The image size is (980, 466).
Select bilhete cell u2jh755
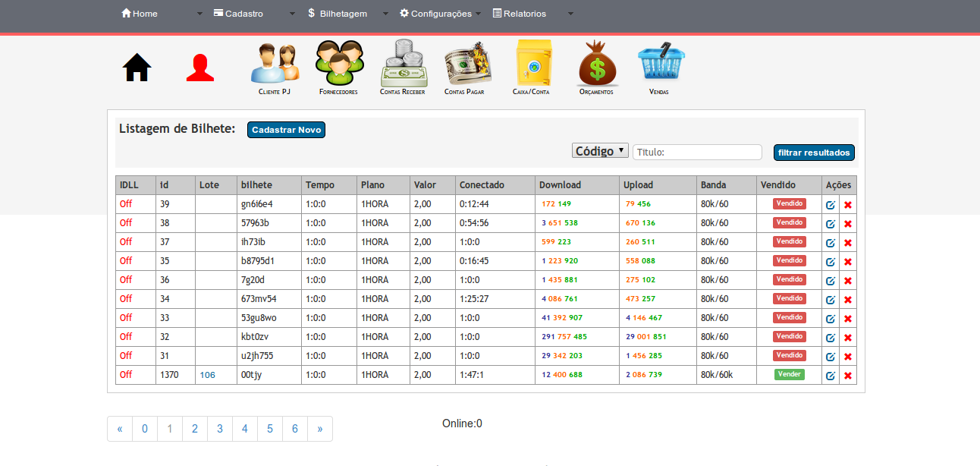click(269, 356)
